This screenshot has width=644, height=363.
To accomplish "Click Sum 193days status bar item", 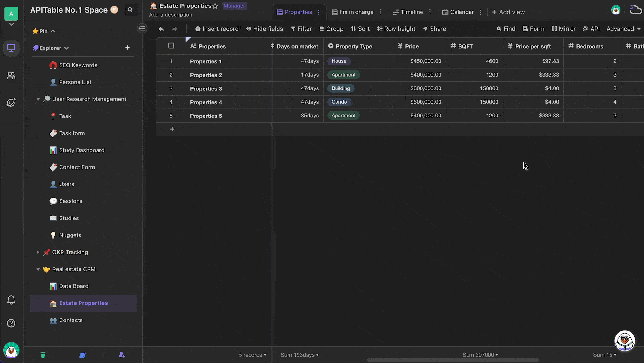I will pos(299,355).
